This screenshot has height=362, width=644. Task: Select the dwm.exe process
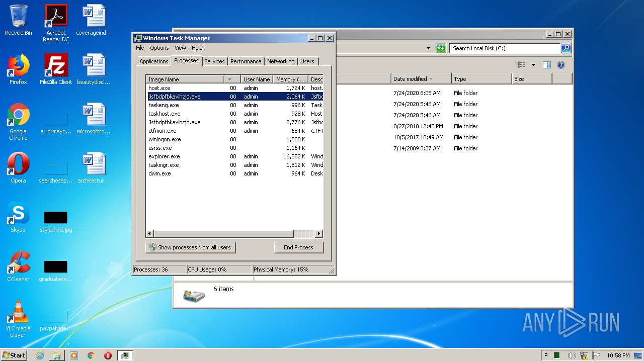[234, 173]
